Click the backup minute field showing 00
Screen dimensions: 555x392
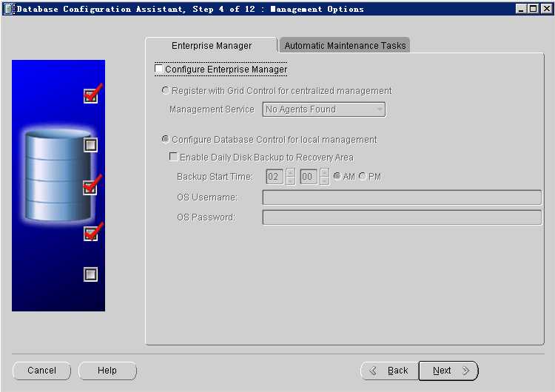(309, 177)
